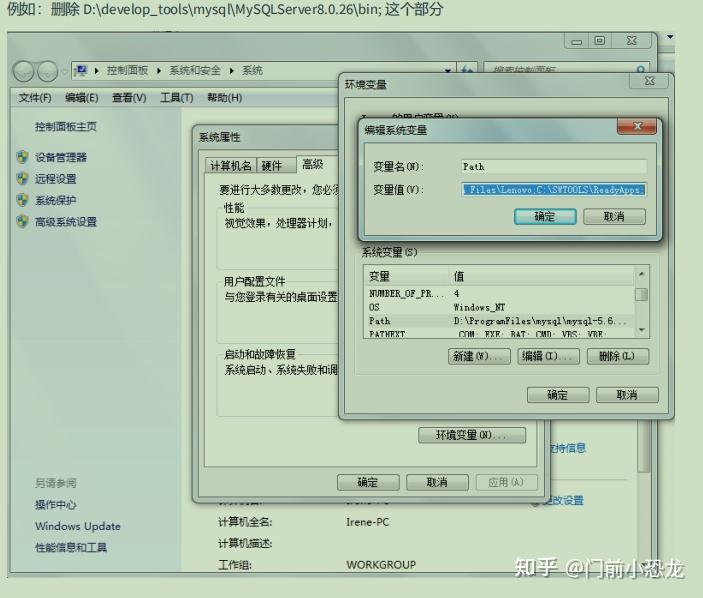Screen dimensions: 703x598
Task: Click shield icon beside 高级系统设置
Action: (x=22, y=221)
